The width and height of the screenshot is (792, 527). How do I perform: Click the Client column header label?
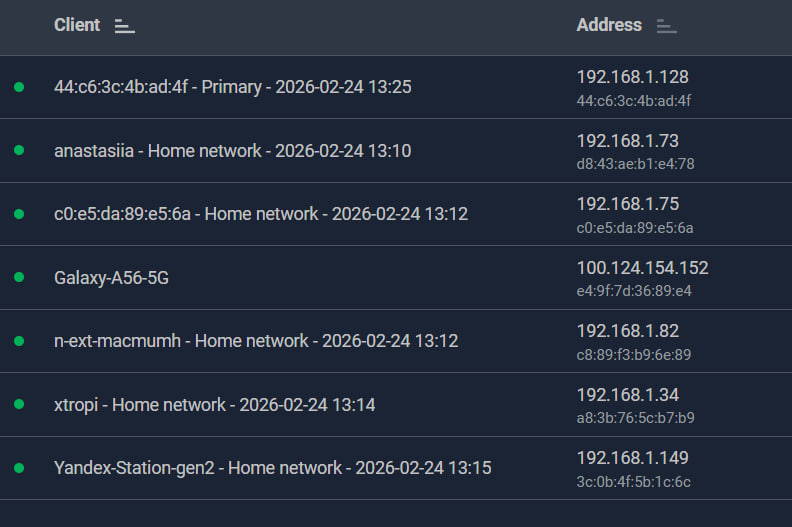click(x=77, y=25)
